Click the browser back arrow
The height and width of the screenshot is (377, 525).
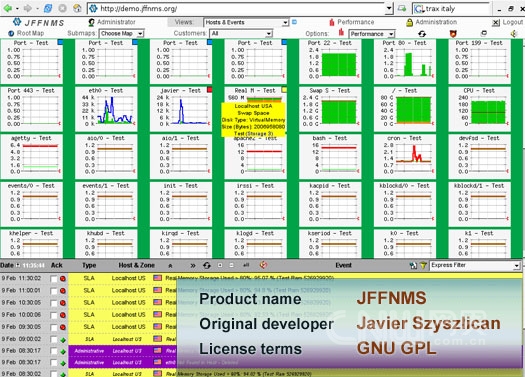(7, 8)
